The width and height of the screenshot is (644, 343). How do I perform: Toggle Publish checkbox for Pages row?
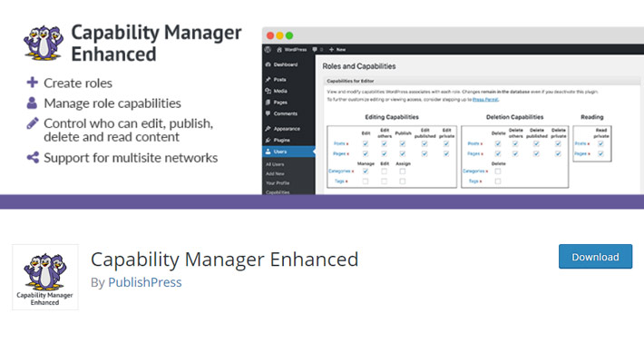click(x=403, y=153)
